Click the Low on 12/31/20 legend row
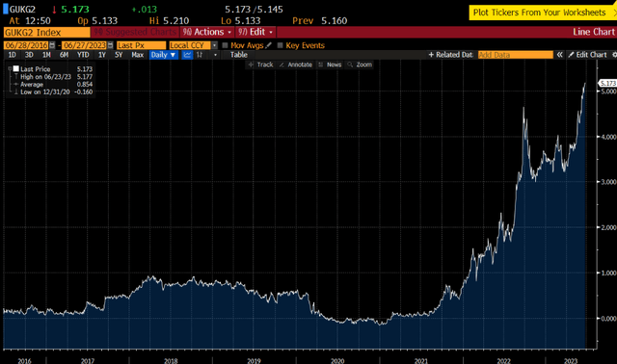This screenshot has height=364, width=617. click(54, 91)
